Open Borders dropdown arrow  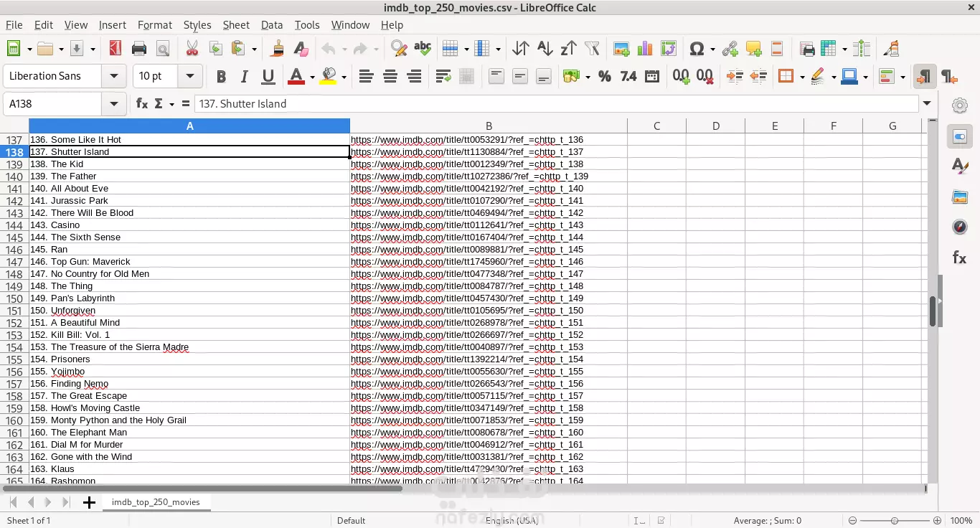tap(802, 77)
